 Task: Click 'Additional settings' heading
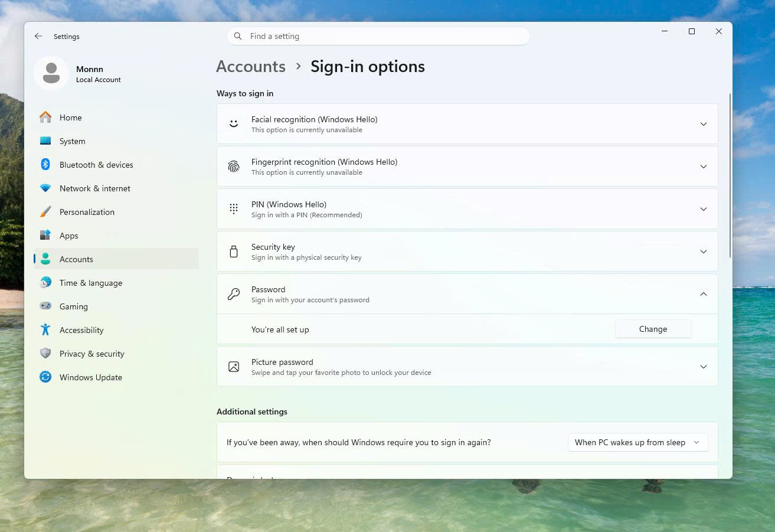(252, 412)
